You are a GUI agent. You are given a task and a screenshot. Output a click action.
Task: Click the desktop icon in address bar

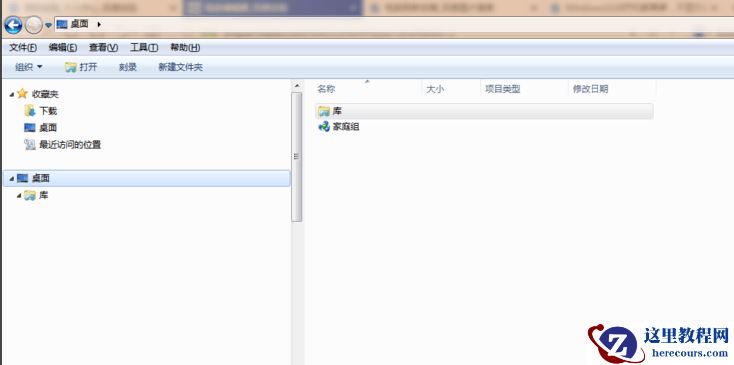(62, 24)
